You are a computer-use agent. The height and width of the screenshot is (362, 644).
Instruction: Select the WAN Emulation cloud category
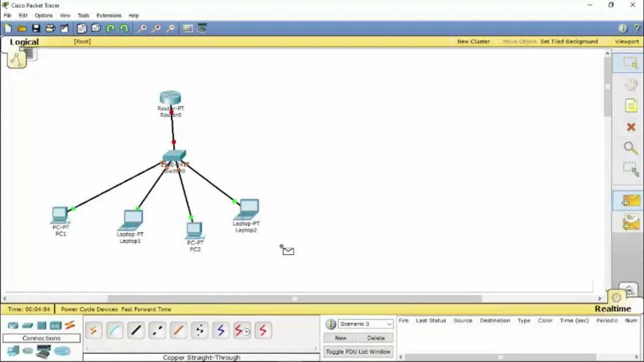coord(28,351)
